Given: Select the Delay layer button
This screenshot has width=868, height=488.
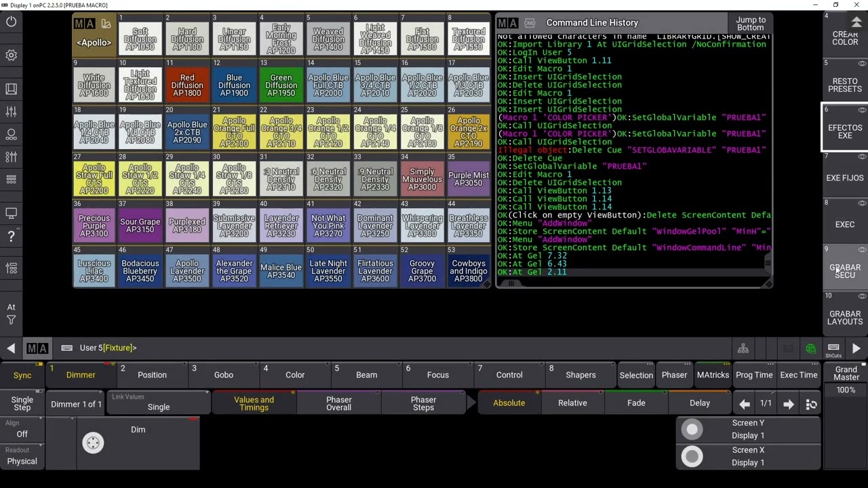Looking at the screenshot, I should 700,403.
